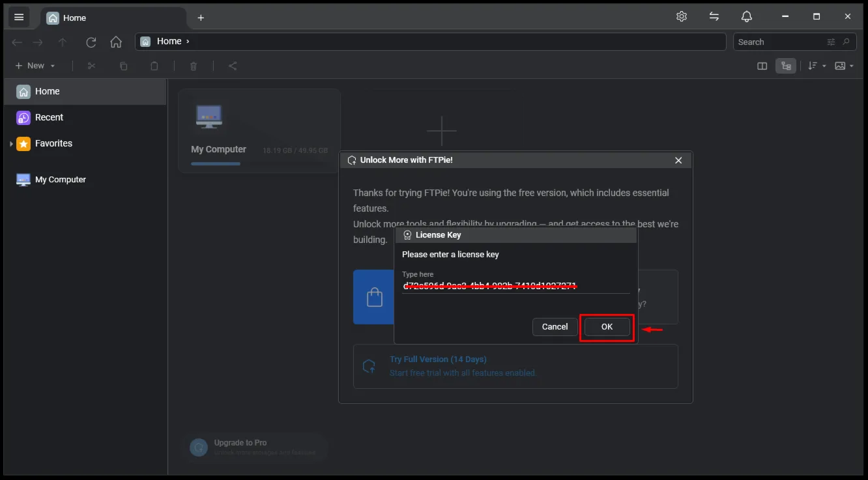Open the sort order dropdown
This screenshot has width=868, height=480.
tap(817, 66)
